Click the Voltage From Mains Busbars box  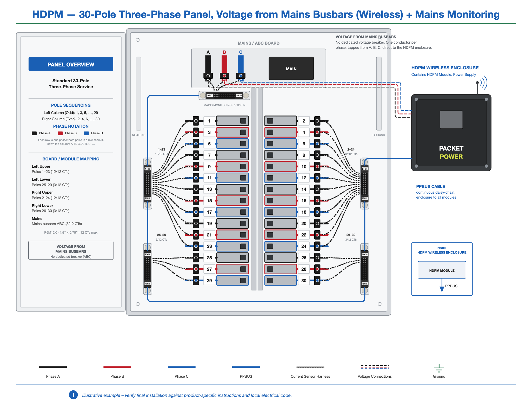[71, 250]
